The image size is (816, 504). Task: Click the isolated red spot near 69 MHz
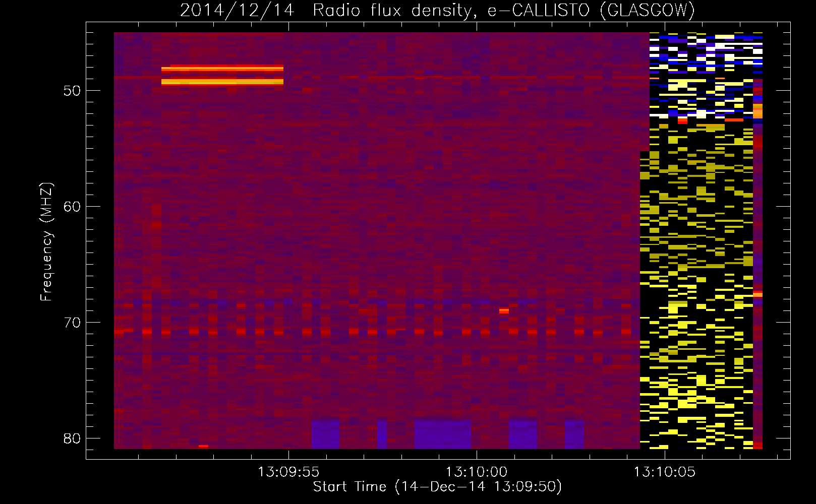tap(504, 311)
